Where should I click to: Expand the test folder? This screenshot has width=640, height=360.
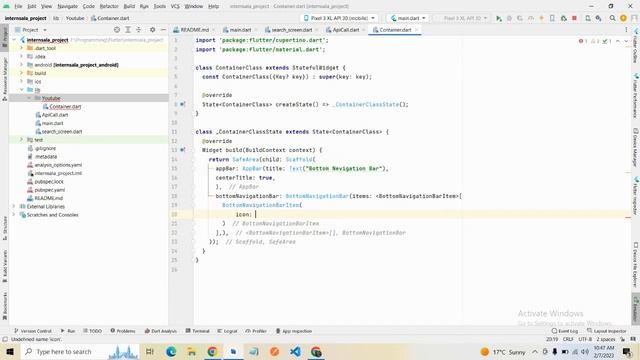22,140
